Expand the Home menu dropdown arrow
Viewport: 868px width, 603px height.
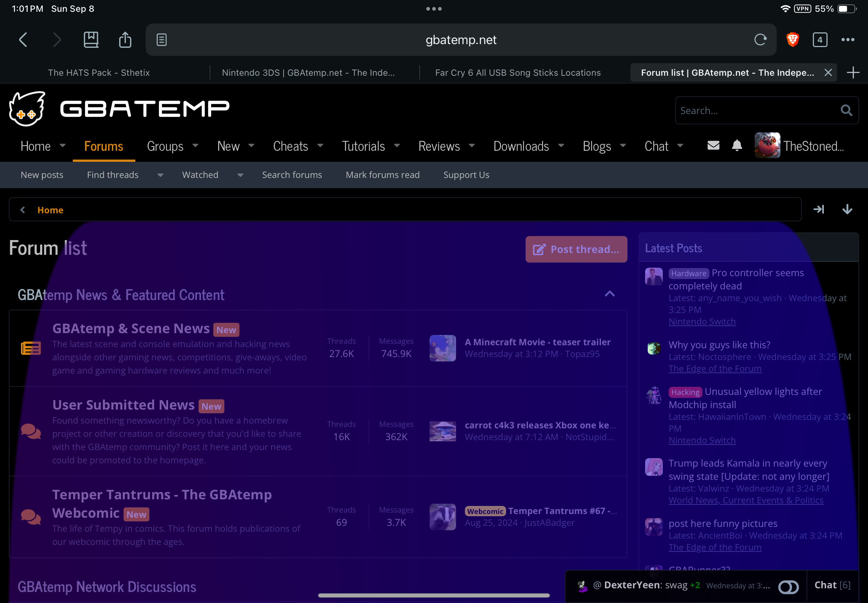[63, 146]
